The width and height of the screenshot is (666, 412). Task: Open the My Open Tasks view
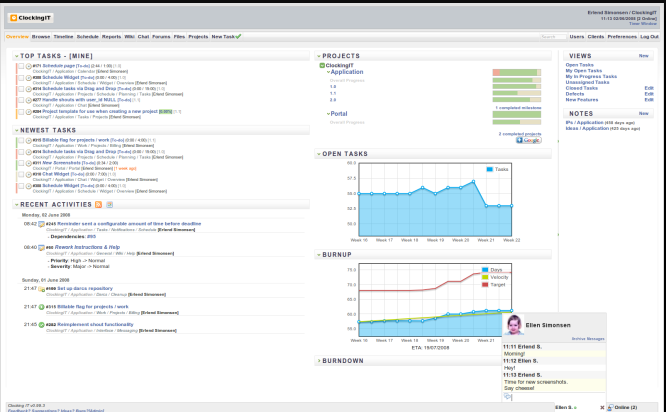coord(584,71)
